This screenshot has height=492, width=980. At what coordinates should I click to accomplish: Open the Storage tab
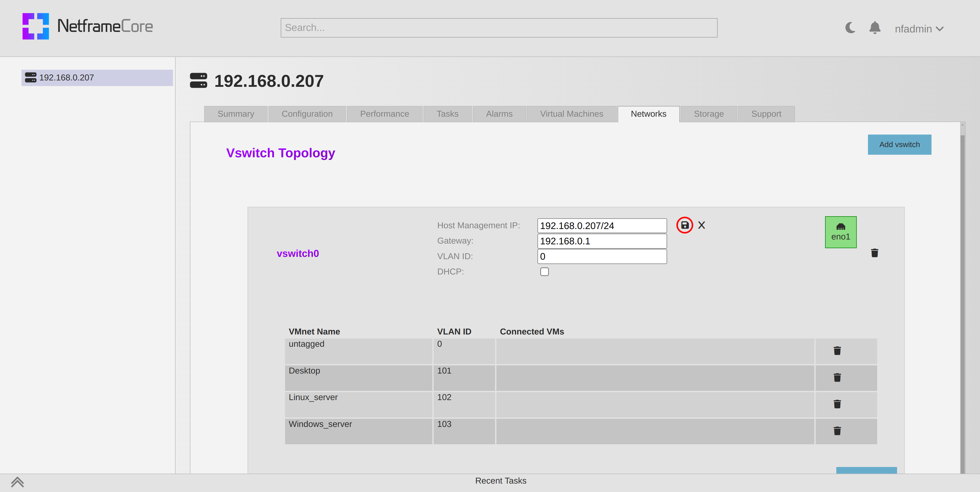click(x=709, y=114)
